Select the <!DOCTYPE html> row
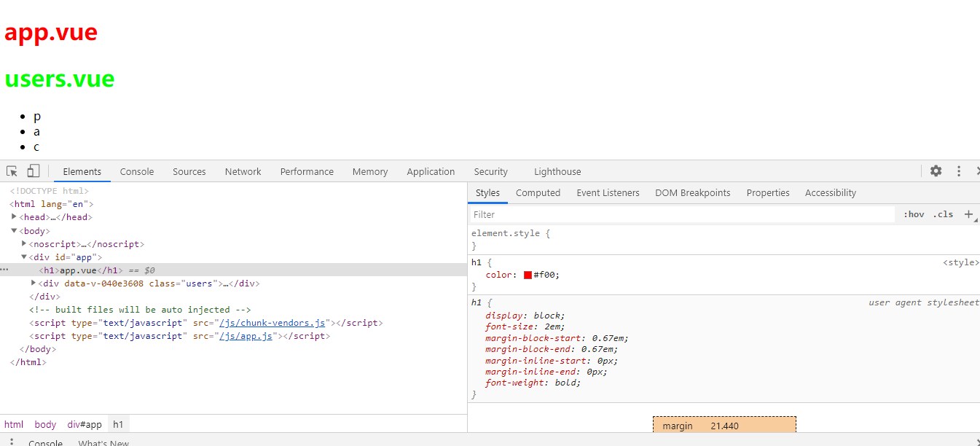 pyautogui.click(x=233, y=191)
